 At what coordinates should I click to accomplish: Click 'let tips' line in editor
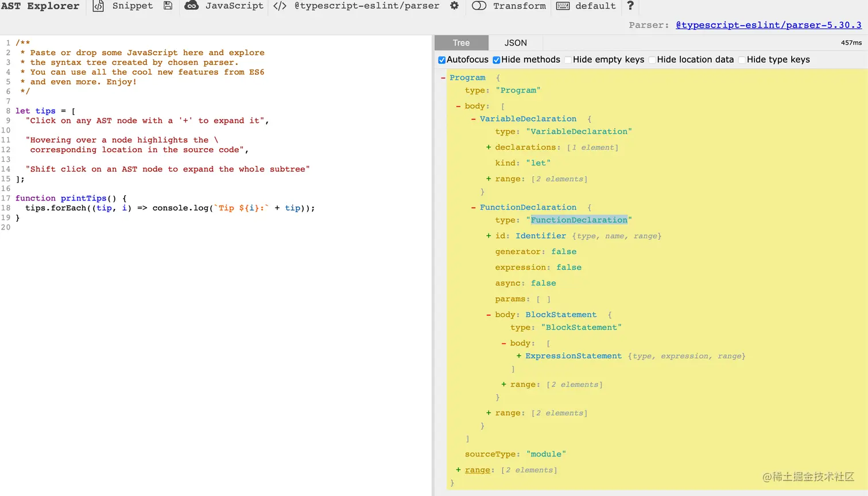[x=45, y=111]
